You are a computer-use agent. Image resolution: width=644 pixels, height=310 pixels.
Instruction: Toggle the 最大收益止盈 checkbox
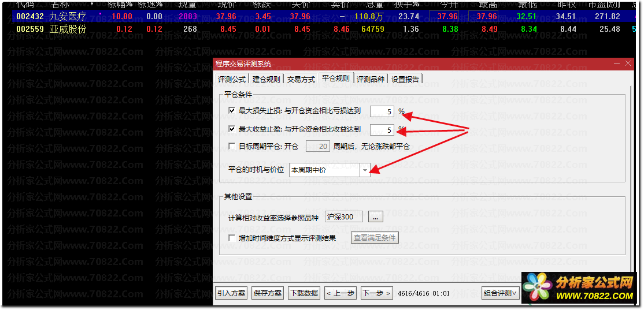pyautogui.click(x=232, y=129)
